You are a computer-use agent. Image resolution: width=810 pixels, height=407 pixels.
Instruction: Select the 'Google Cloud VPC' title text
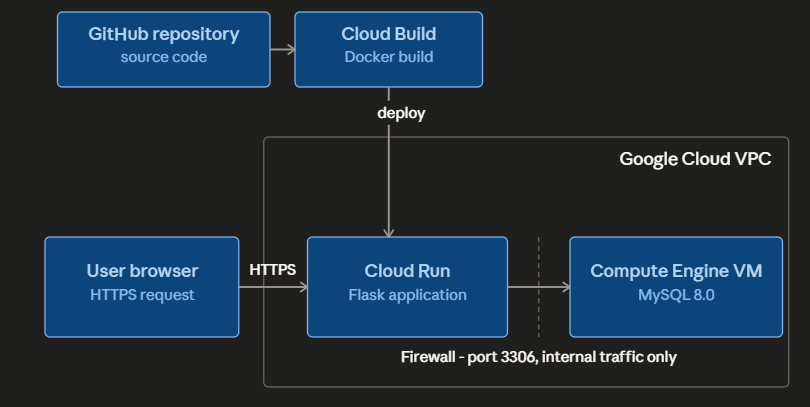point(695,159)
